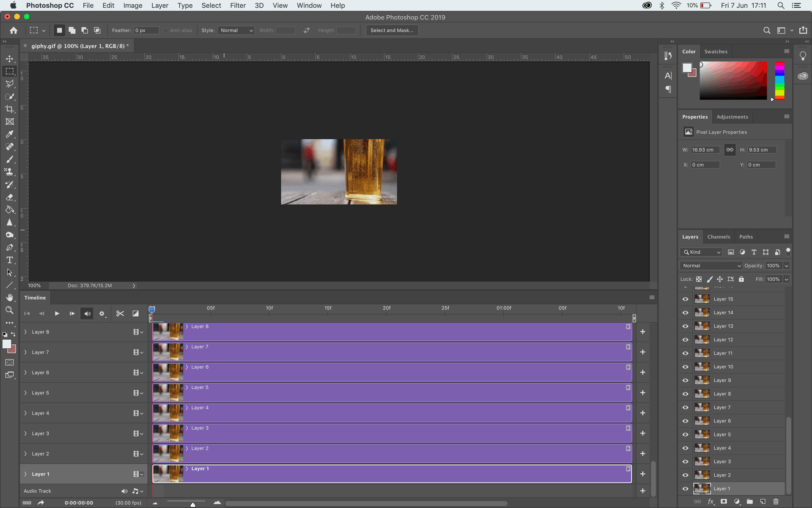Expand Layer 5 track in timeline
This screenshot has height=508, width=812.
(x=25, y=393)
